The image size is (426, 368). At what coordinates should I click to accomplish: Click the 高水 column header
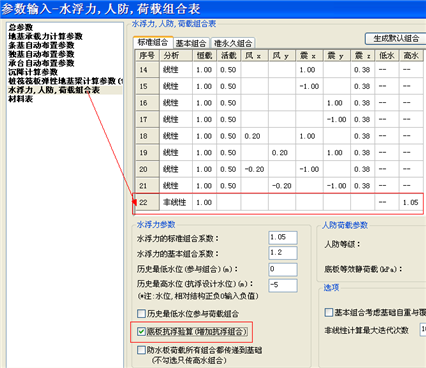click(411, 56)
